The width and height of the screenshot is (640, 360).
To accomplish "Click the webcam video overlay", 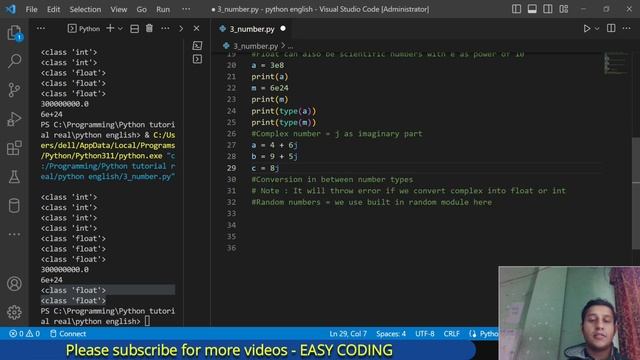I will click(569, 313).
